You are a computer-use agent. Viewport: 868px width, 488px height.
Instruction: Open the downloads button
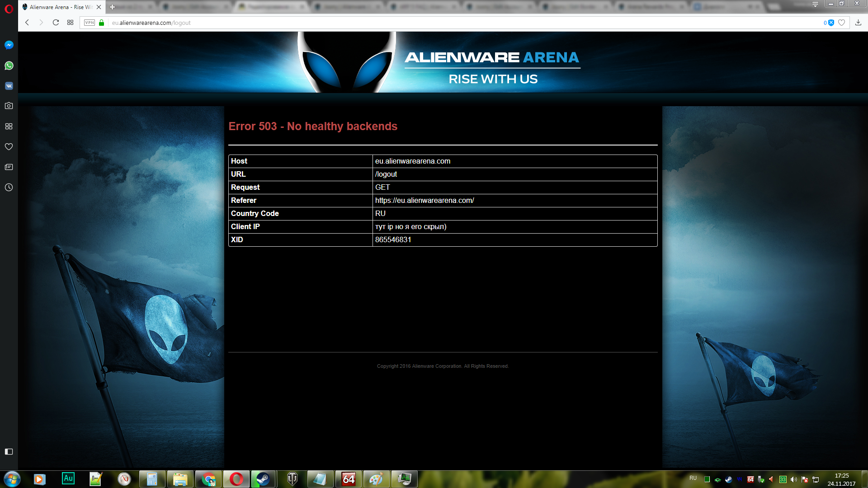[858, 23]
